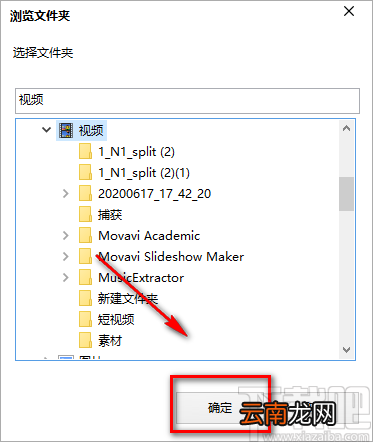This screenshot has height=442, width=373.
Task: Click folder icon of MusicExtractor
Action: [x=85, y=277]
